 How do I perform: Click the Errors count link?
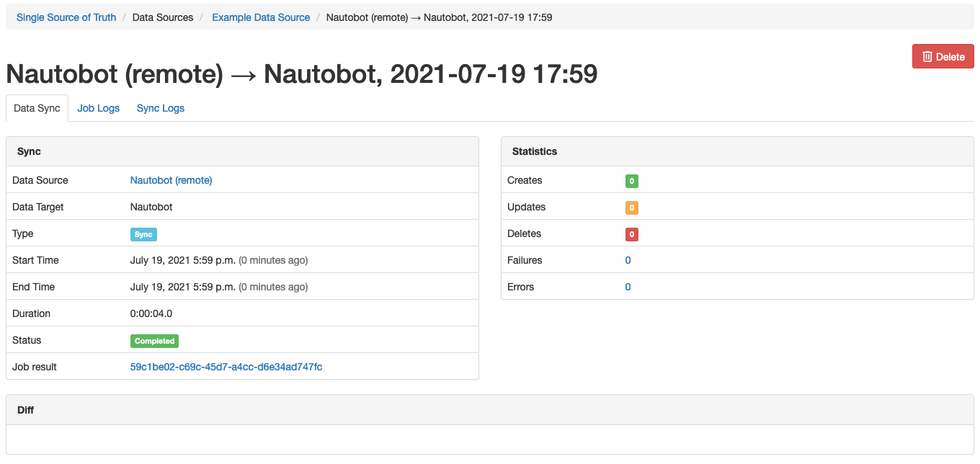tap(627, 287)
